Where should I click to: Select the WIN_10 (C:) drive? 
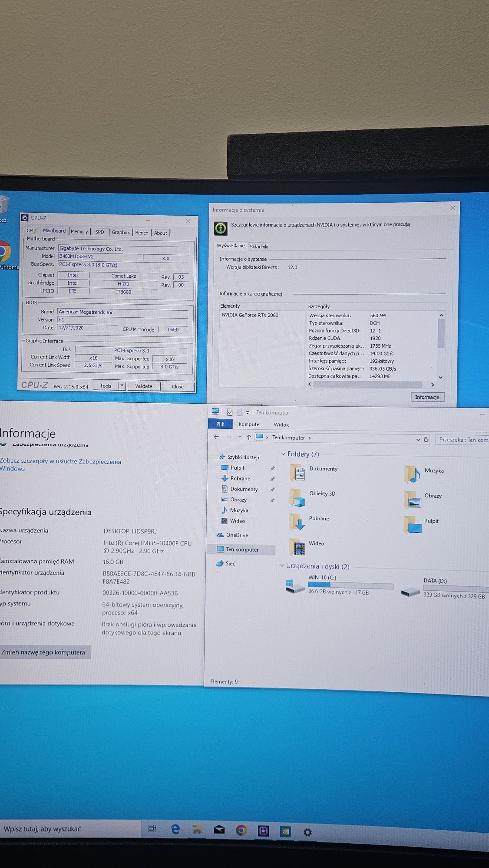pyautogui.click(x=339, y=585)
